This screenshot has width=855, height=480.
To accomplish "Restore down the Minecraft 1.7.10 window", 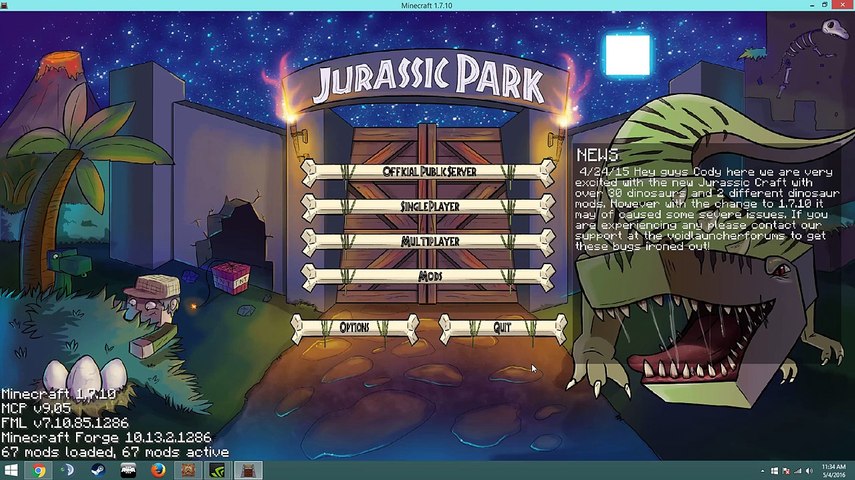I will (825, 5).
